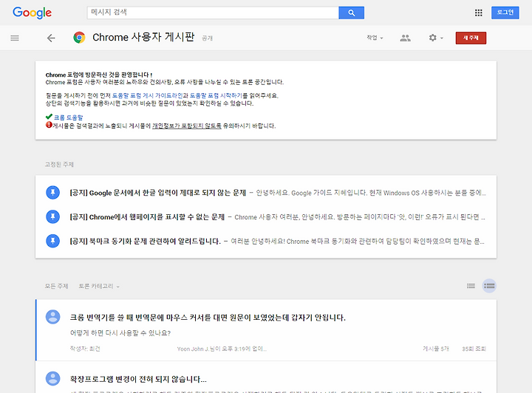532x393 pixels.
Task: Open the 크롬 번역기 마우스 커서 topic
Action: pos(208,318)
